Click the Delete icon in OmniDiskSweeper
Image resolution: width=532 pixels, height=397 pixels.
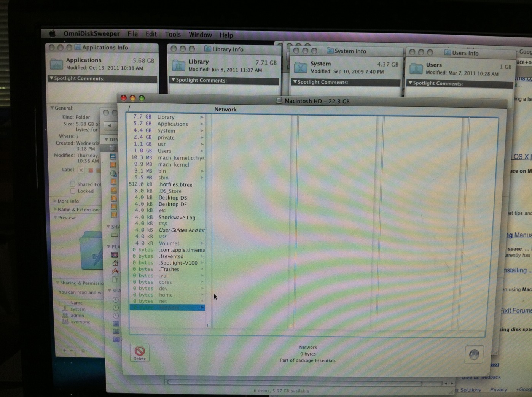click(x=140, y=353)
